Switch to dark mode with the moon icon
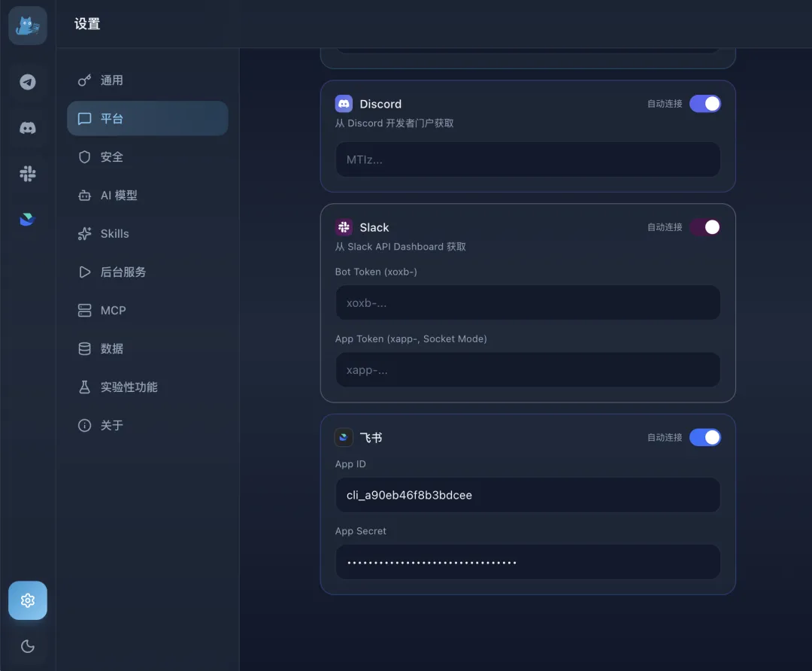812x671 pixels. click(27, 646)
